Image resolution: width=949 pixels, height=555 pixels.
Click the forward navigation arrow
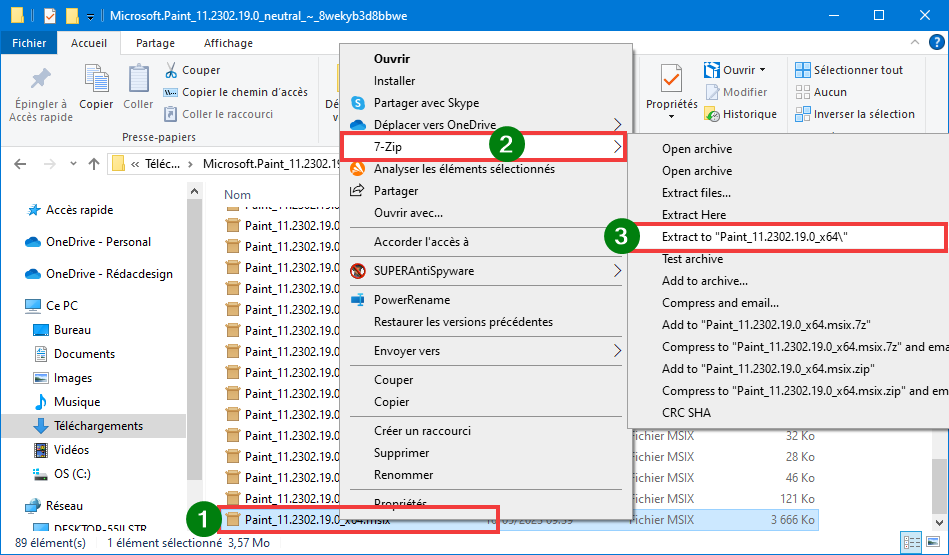[50, 164]
